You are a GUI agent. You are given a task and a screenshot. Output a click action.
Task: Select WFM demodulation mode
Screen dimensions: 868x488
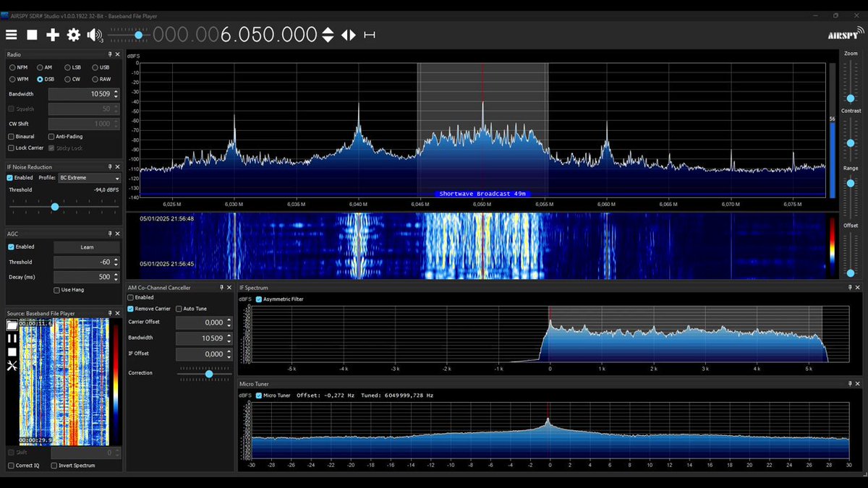20,79
